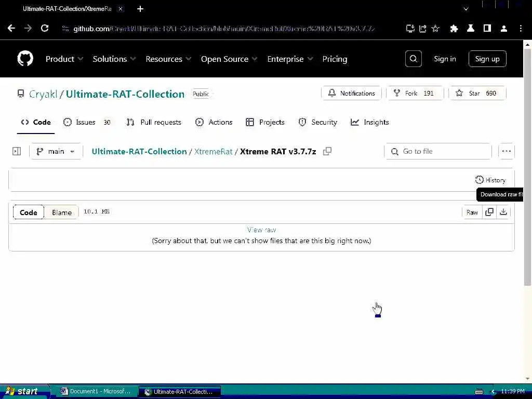Open the GitHub search icon button

[413, 59]
